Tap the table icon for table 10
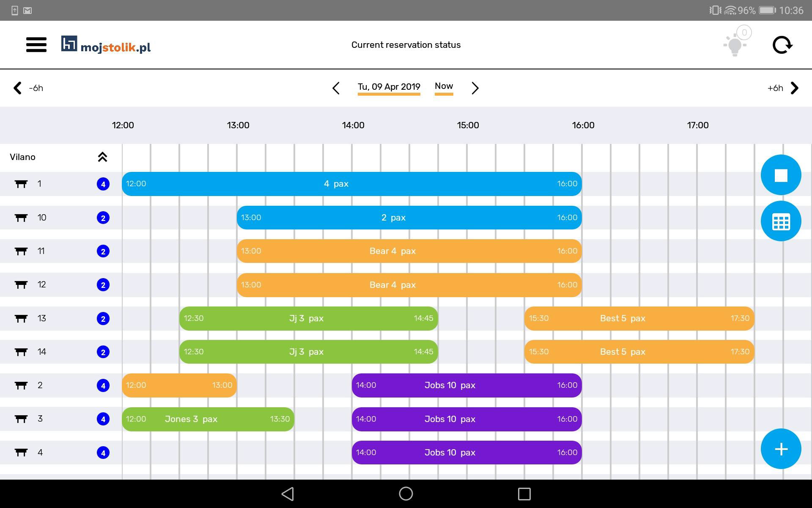This screenshot has height=508, width=812. tap(21, 218)
